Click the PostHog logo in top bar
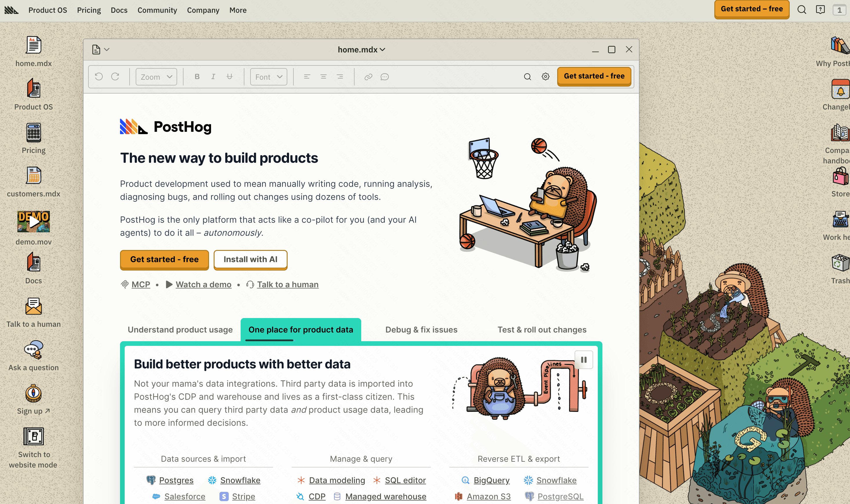This screenshot has width=850, height=504. point(12,10)
